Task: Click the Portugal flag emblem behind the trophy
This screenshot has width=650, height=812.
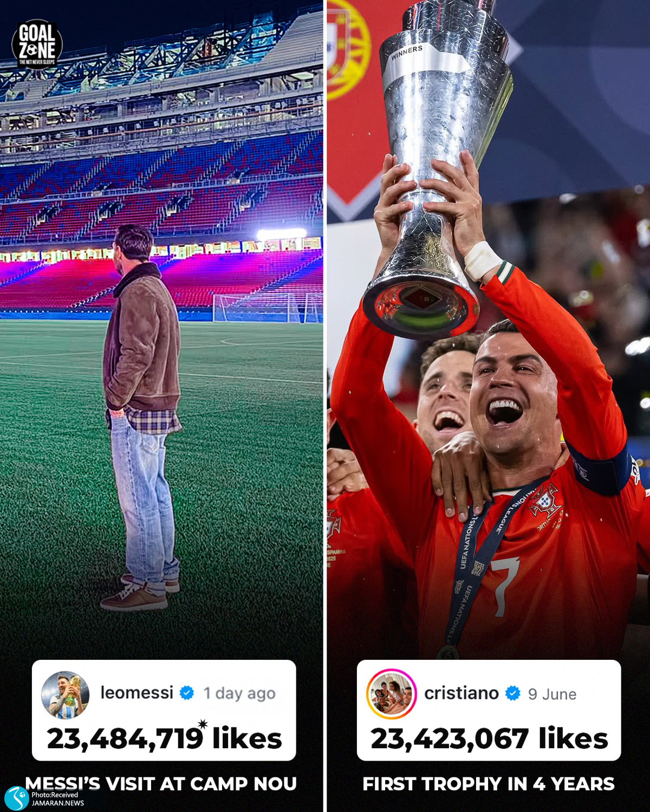Action: pyautogui.click(x=348, y=49)
